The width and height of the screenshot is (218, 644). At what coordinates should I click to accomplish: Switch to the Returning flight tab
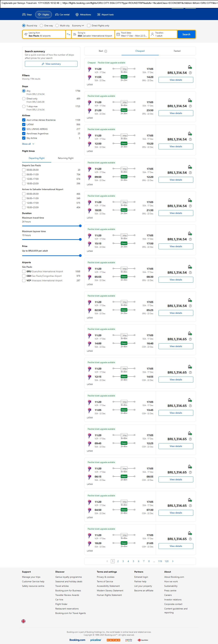tap(65, 158)
